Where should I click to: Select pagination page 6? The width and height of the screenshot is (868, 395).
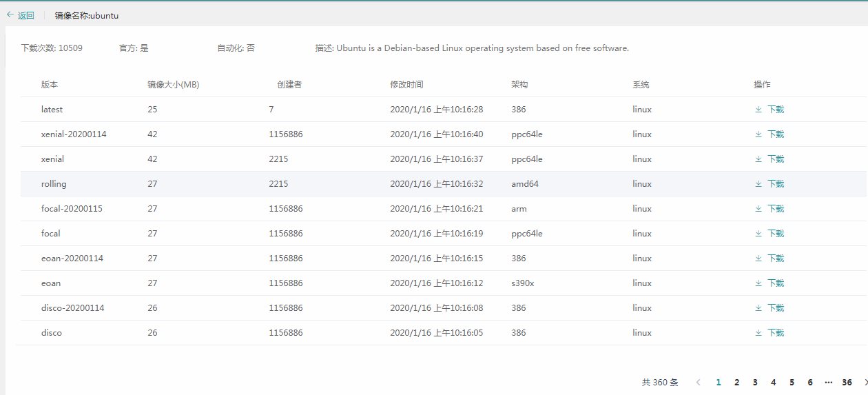[x=810, y=382]
